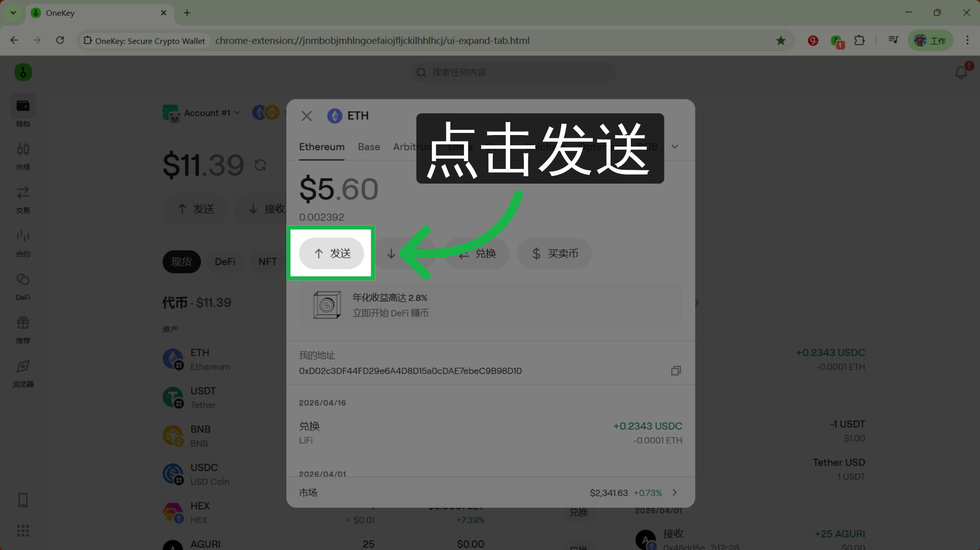Open the 兑换 LiFi transaction entry
Image resolution: width=980 pixels, height=550 pixels.
[x=490, y=433]
